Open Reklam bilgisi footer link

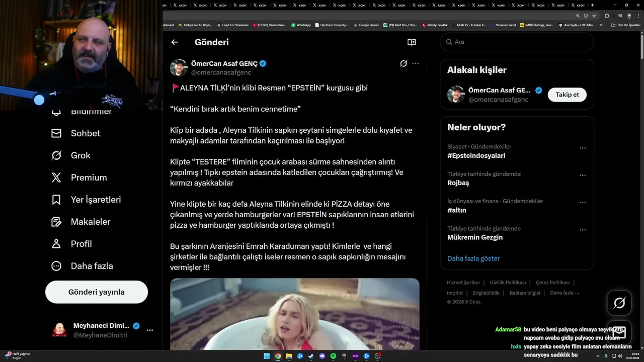tap(525, 293)
